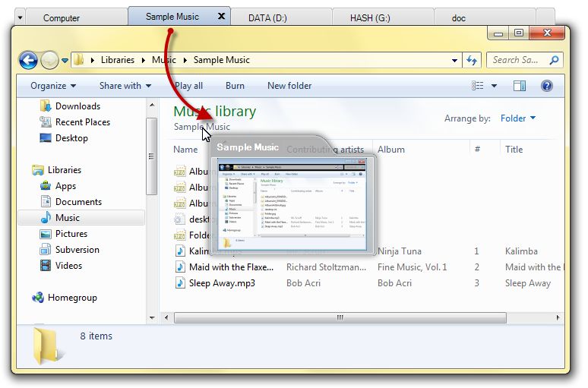
Task: Switch to the doc tab
Action: coord(485,17)
